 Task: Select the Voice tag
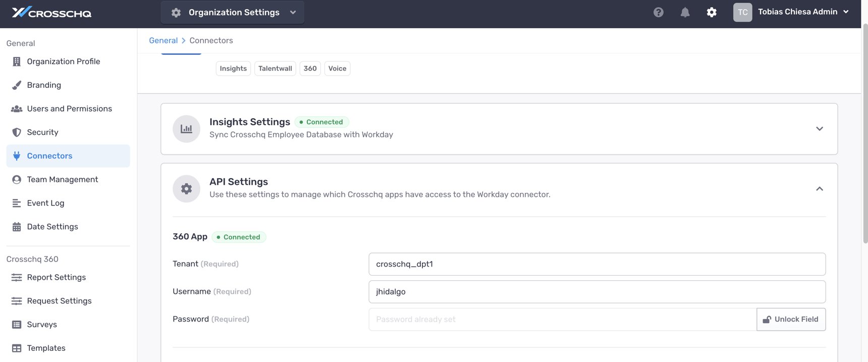[337, 69]
